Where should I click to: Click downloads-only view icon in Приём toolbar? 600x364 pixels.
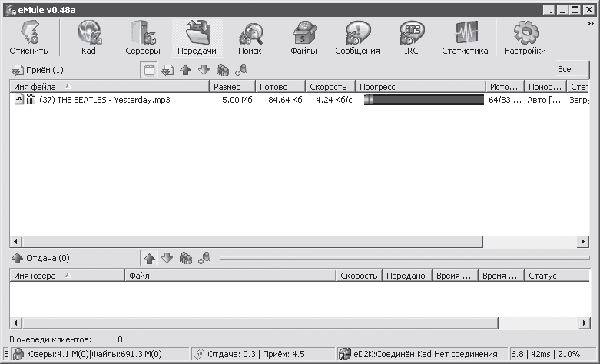point(167,70)
